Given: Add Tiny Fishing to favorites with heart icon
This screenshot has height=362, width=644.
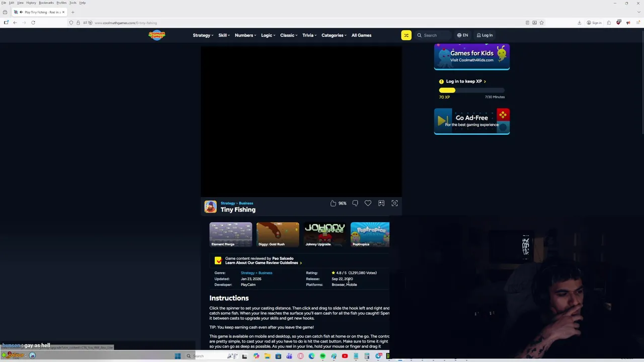Looking at the screenshot, I should click(368, 203).
